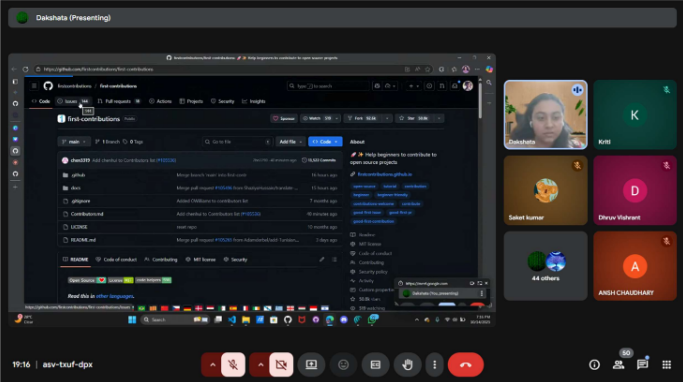Expand the Add file dropdown
The image size is (683, 382).
pos(291,142)
